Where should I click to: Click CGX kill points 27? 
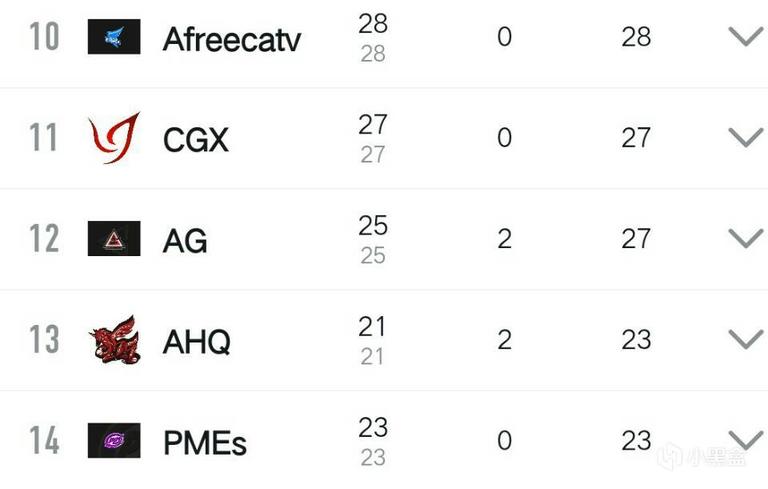tap(373, 124)
